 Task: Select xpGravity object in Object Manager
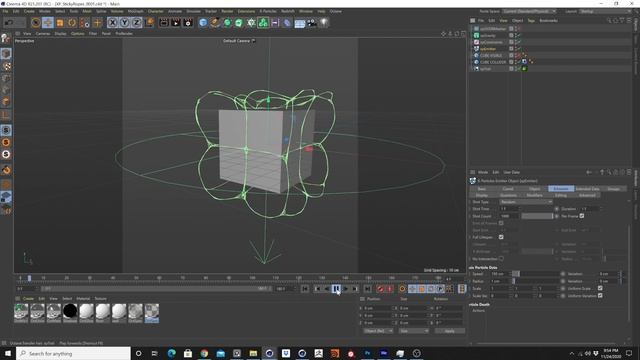pos(488,36)
